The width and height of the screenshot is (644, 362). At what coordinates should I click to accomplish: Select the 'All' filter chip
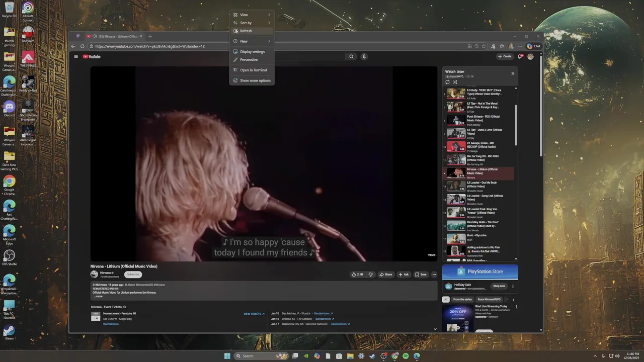(x=445, y=300)
